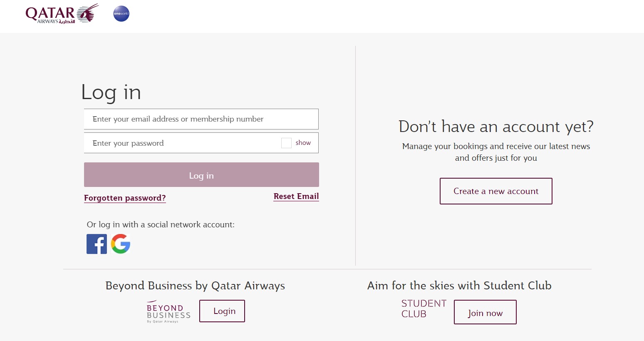Click the "Beyond Business by Qatar Airways" heading
644x341 pixels.
pos(195,286)
